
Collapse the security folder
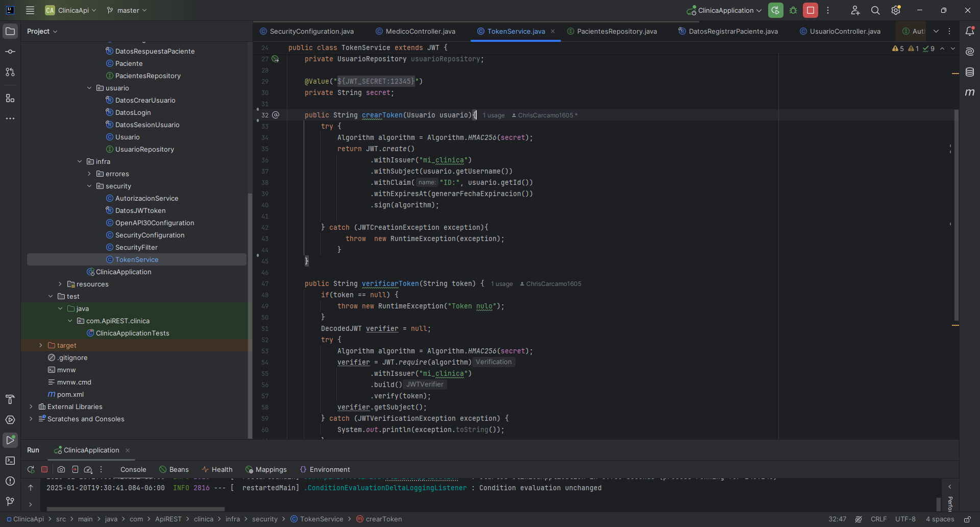(89, 186)
